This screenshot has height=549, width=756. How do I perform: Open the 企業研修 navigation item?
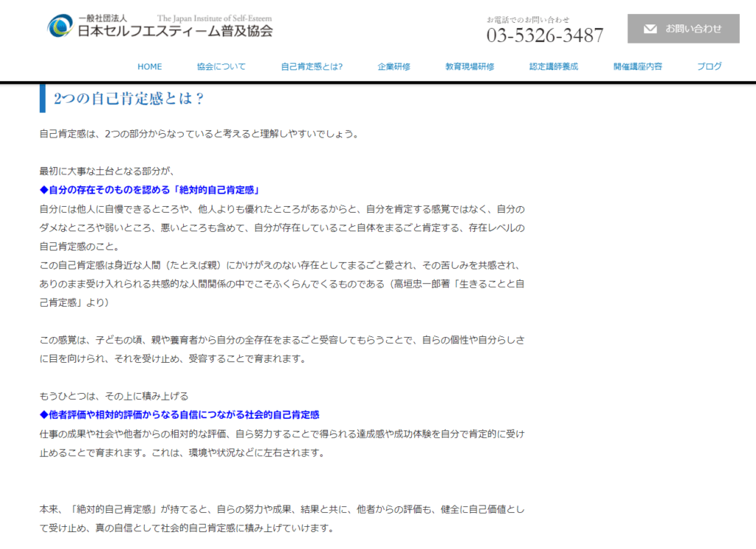[x=394, y=67]
